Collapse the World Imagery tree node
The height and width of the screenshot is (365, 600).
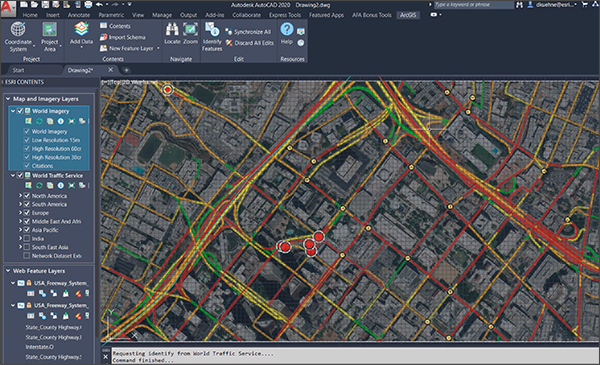point(13,111)
